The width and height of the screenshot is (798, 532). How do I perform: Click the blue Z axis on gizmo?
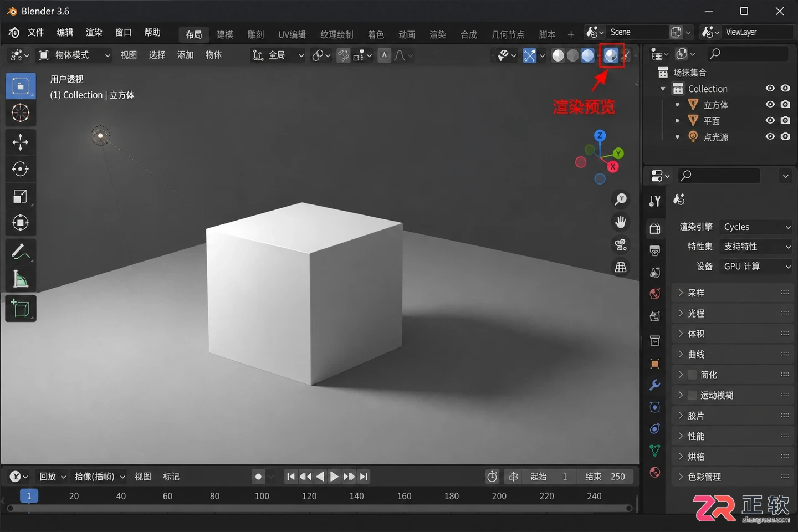click(x=600, y=135)
